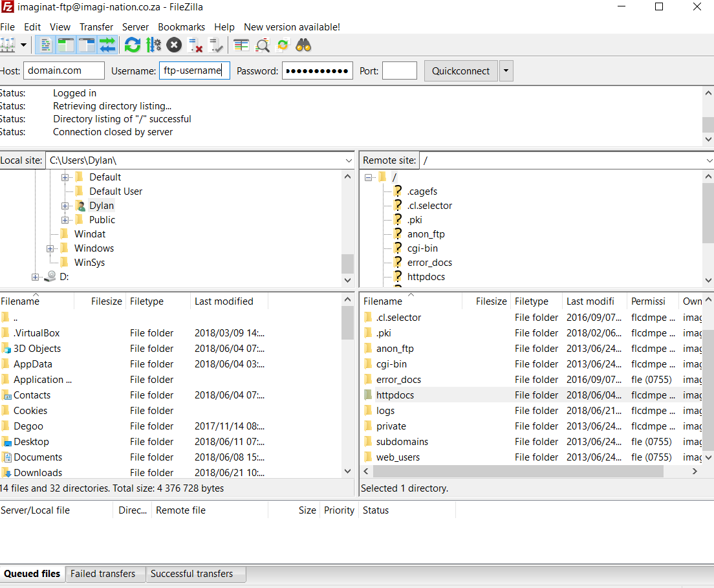Image resolution: width=714 pixels, height=588 pixels.
Task: Toggle the colored-lines directory comparison icon
Action: point(241,45)
